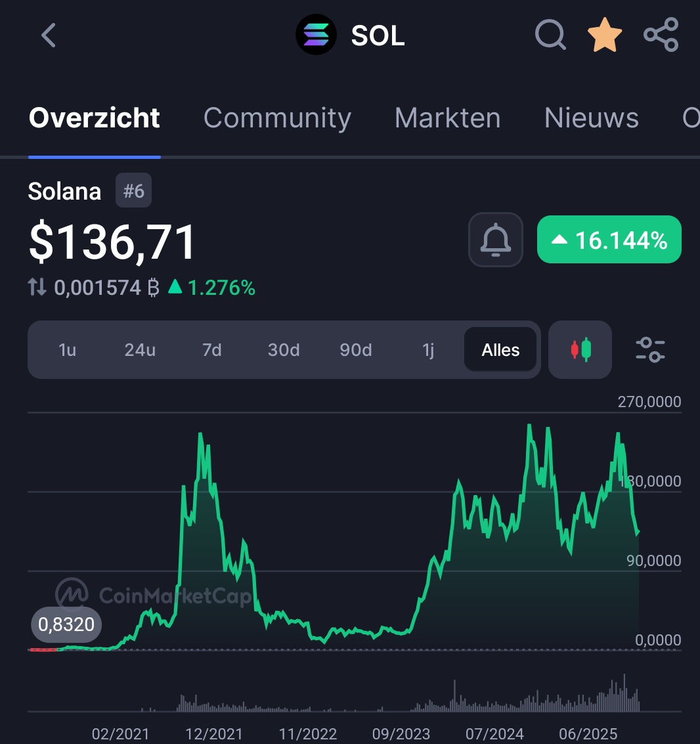Open search with the magnifier icon
This screenshot has height=744, width=700.
(550, 35)
